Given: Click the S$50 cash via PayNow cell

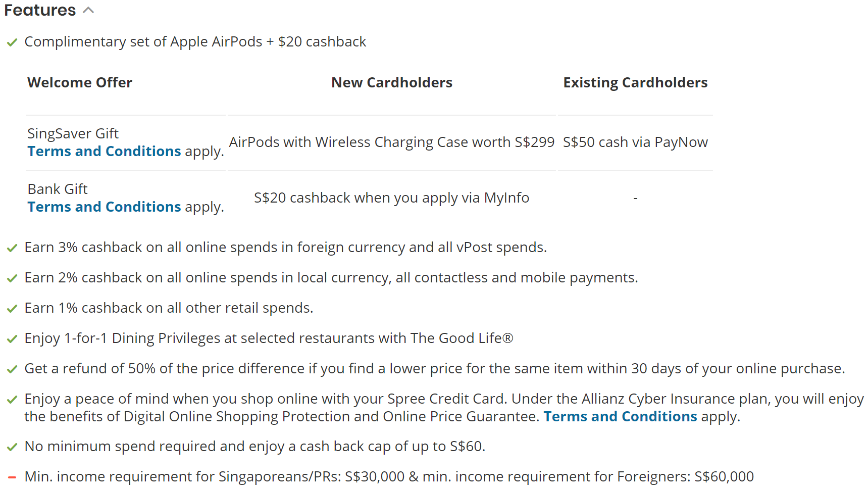Looking at the screenshot, I should coord(635,142).
